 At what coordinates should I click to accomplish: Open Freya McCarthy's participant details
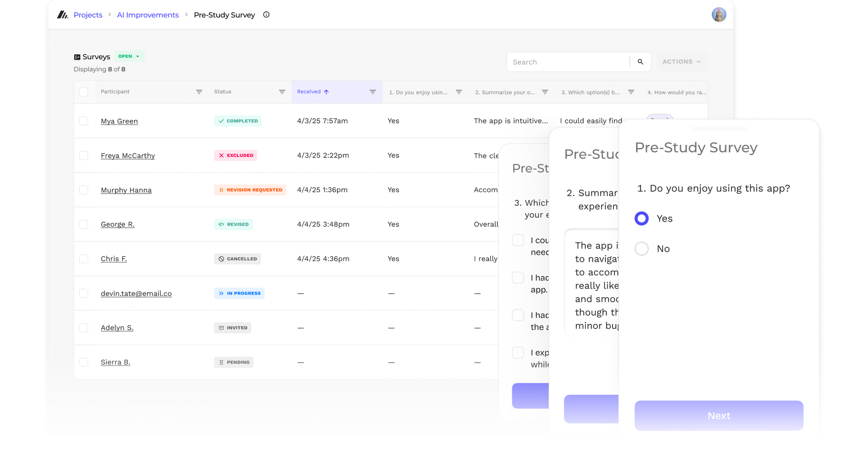coord(128,155)
